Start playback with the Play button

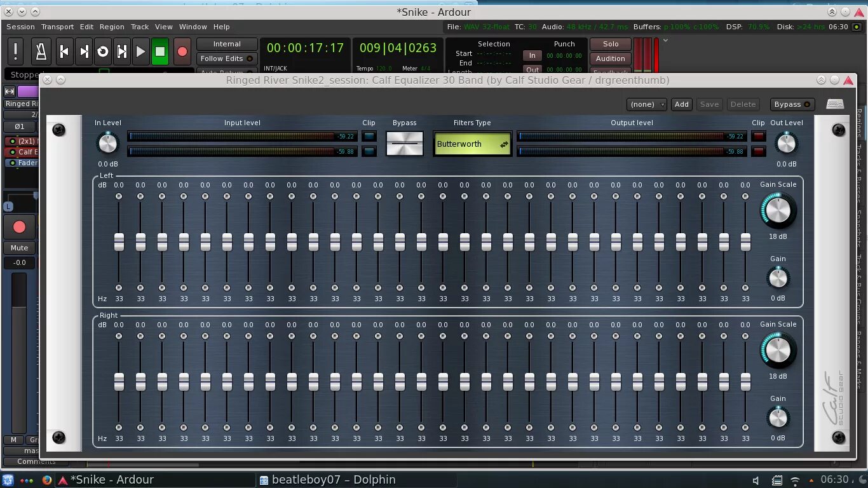pyautogui.click(x=140, y=51)
